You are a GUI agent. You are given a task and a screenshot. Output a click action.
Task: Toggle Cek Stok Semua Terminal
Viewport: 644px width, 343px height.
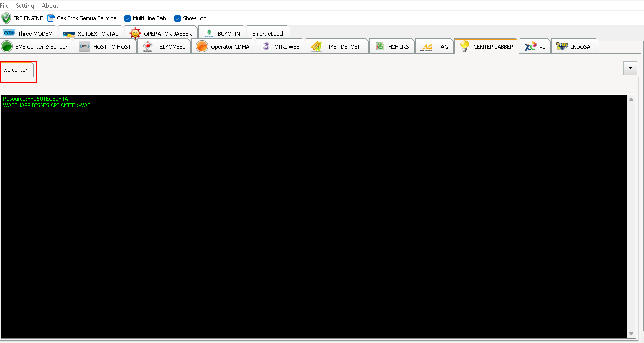click(50, 18)
